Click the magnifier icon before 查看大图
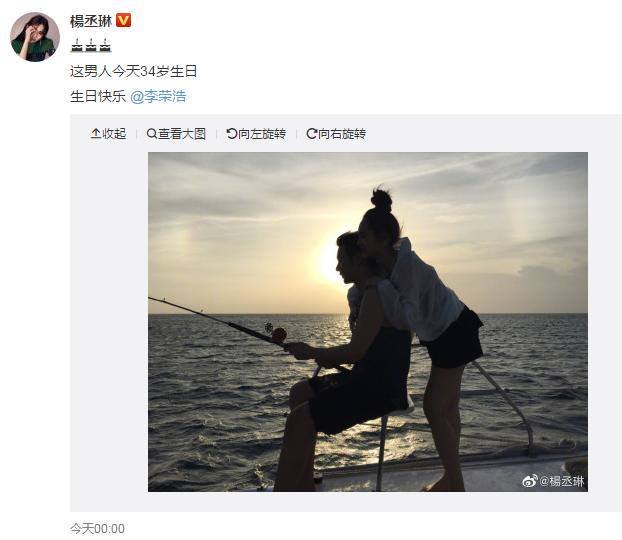This screenshot has width=622, height=540. 152,134
